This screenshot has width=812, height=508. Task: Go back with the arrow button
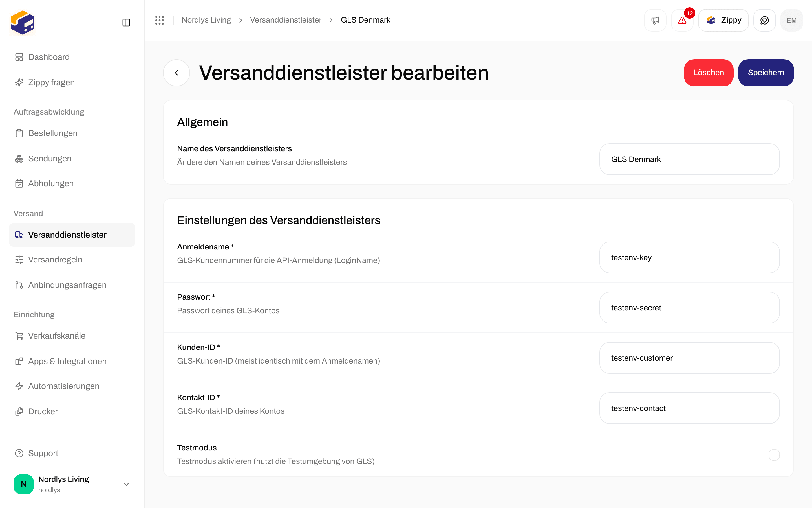176,73
